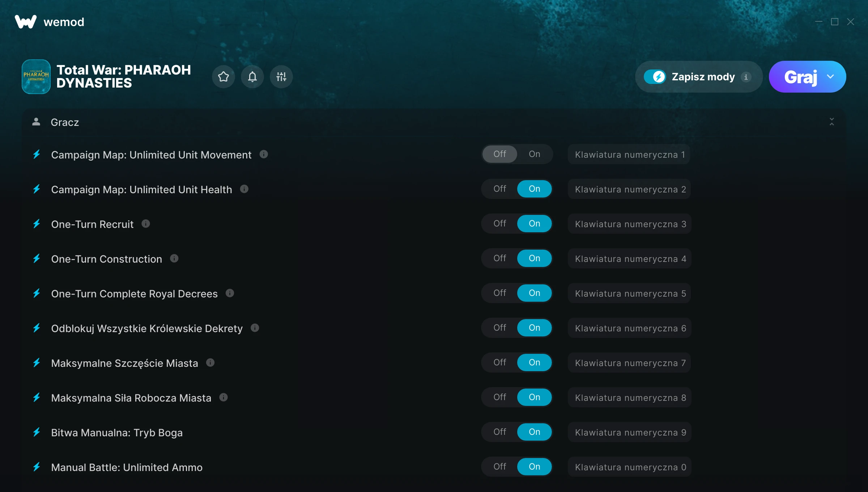The image size is (868, 492).
Task: Add game to favorites with star icon
Action: (224, 77)
